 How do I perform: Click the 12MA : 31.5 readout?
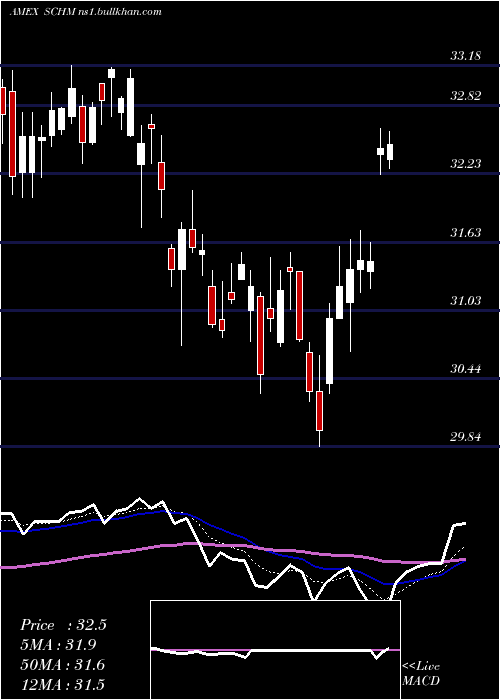point(62,684)
